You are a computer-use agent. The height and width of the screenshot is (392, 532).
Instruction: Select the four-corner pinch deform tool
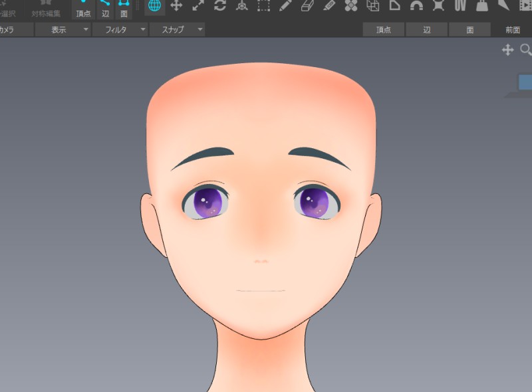click(x=438, y=5)
